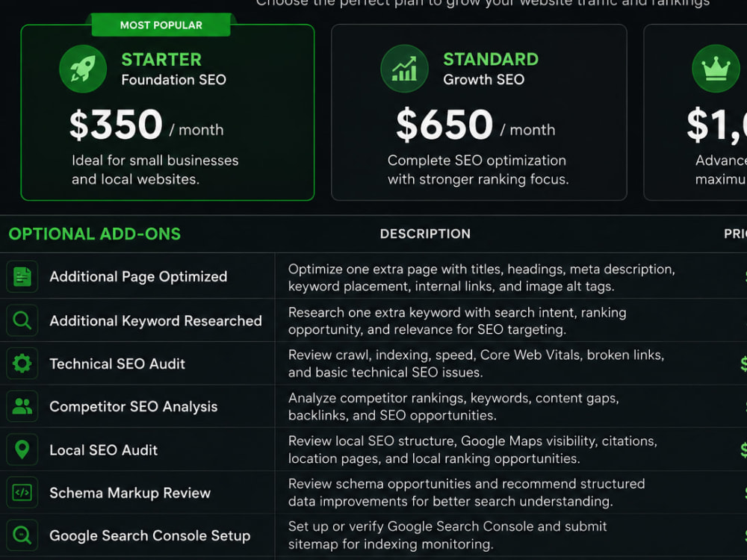Click the gear icon for Technical SEO Audit
Image resolution: width=747 pixels, height=560 pixels.
[22, 364]
